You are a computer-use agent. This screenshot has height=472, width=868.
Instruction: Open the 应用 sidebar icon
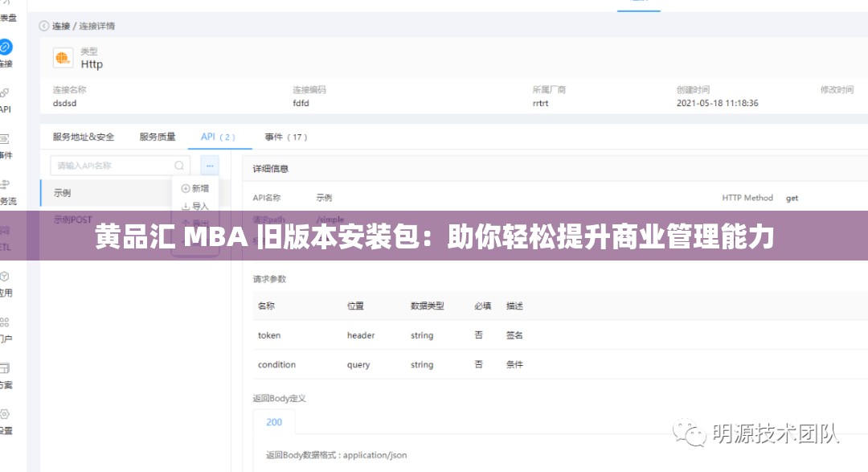click(x=5, y=277)
